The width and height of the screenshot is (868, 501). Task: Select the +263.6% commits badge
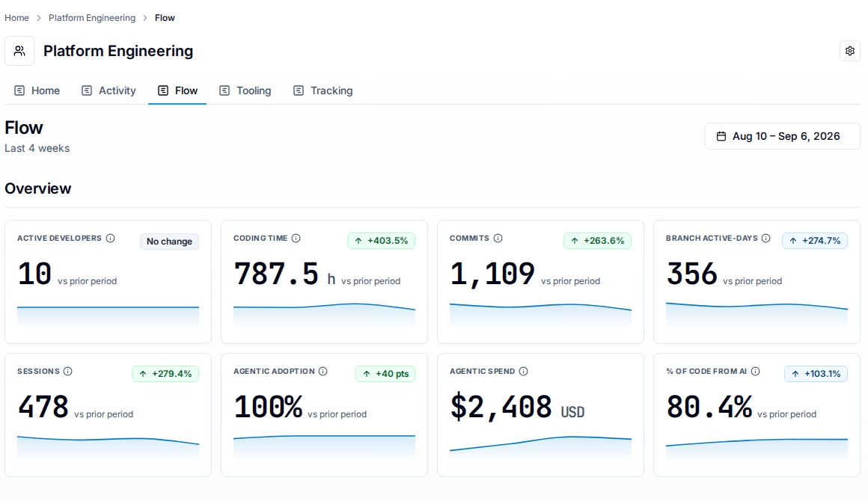click(x=597, y=241)
